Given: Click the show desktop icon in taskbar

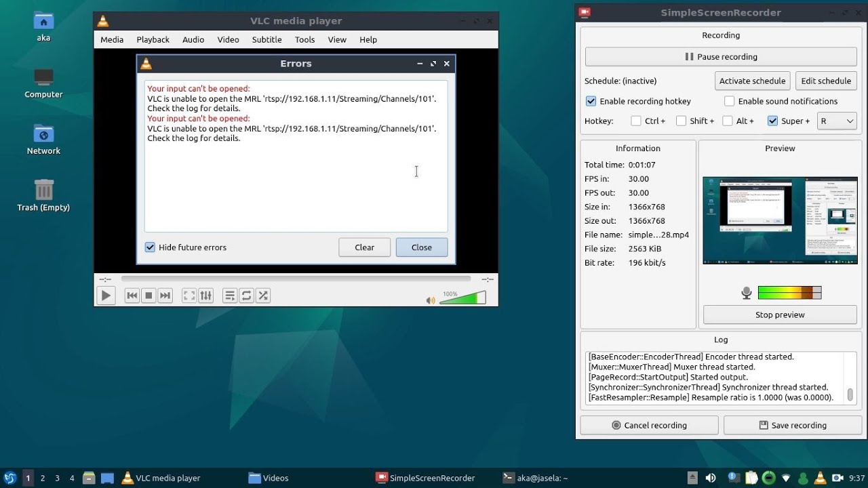Looking at the screenshot, I should (107, 478).
